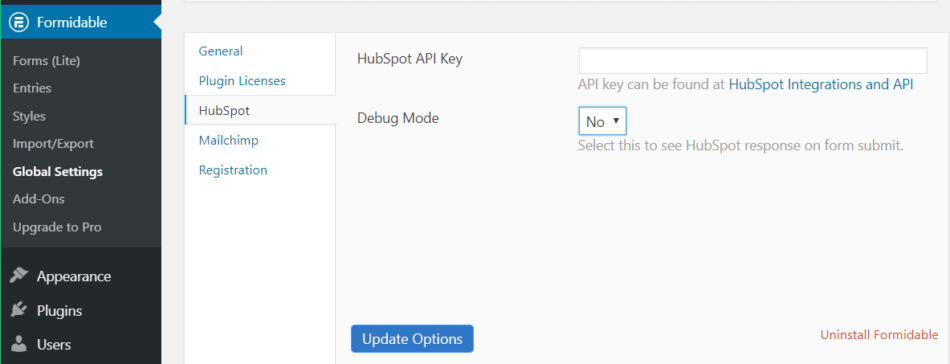This screenshot has height=364, width=950.
Task: Click the Users person icon
Action: [19, 345]
